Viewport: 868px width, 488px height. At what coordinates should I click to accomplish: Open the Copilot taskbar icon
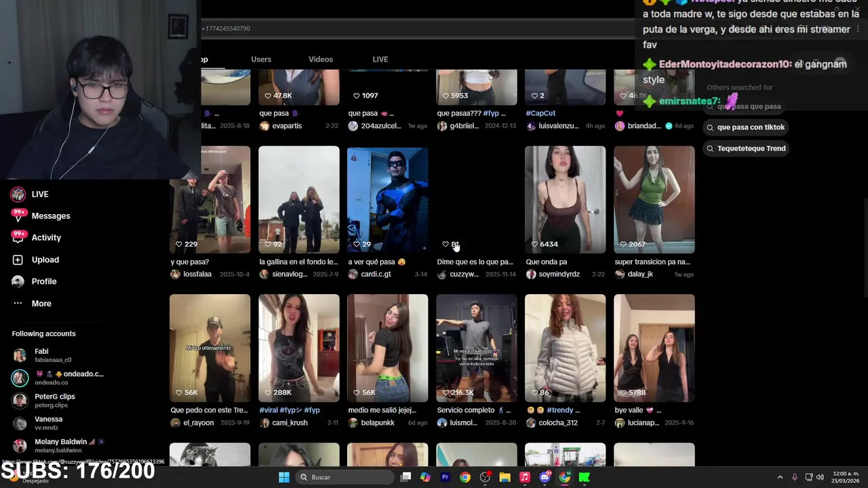425,477
